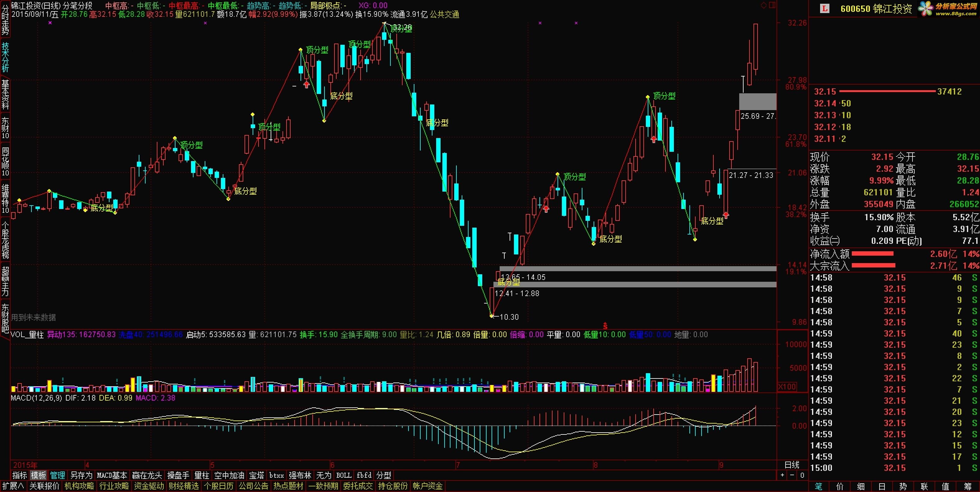Select the 量柱 template
The height and width of the screenshot is (492, 980).
pyautogui.click(x=202, y=475)
